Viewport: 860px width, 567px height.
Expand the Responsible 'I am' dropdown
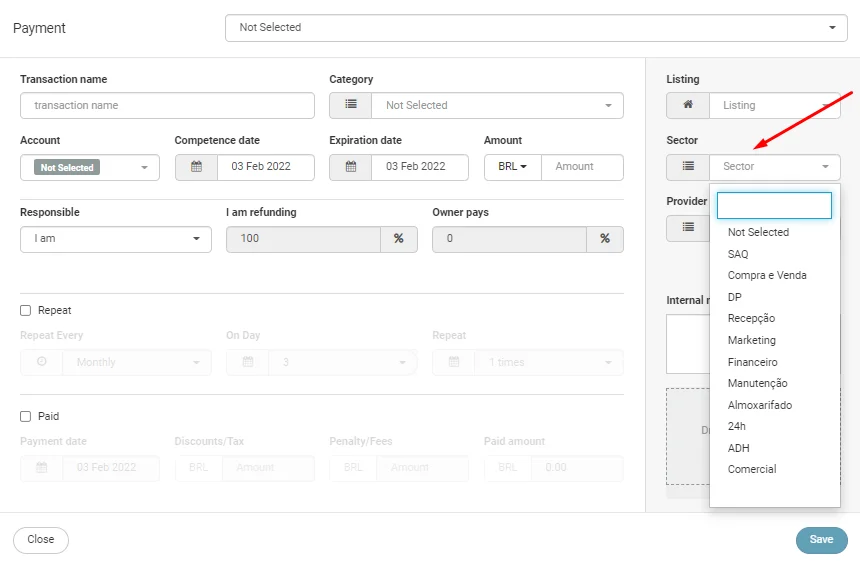[x=115, y=239]
